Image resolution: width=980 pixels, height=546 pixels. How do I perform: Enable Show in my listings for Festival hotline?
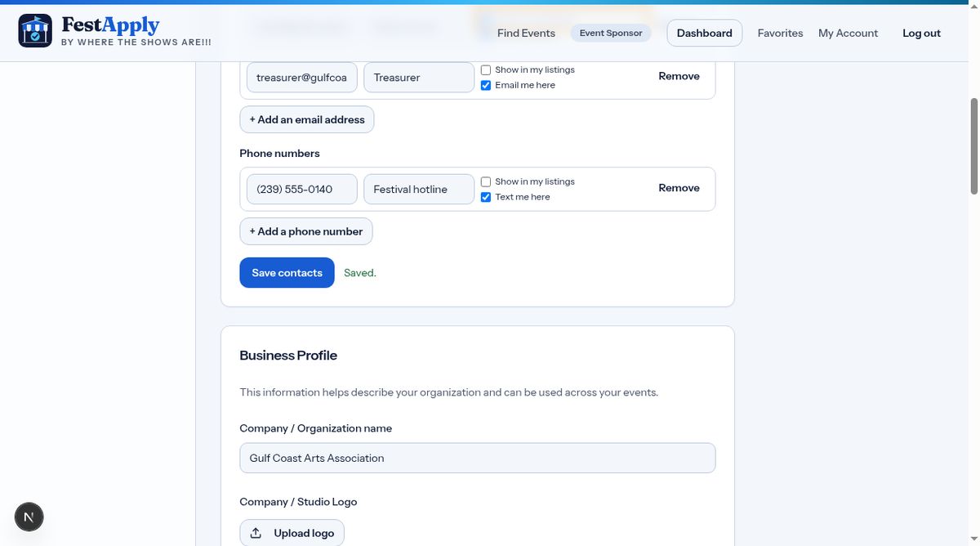click(486, 181)
